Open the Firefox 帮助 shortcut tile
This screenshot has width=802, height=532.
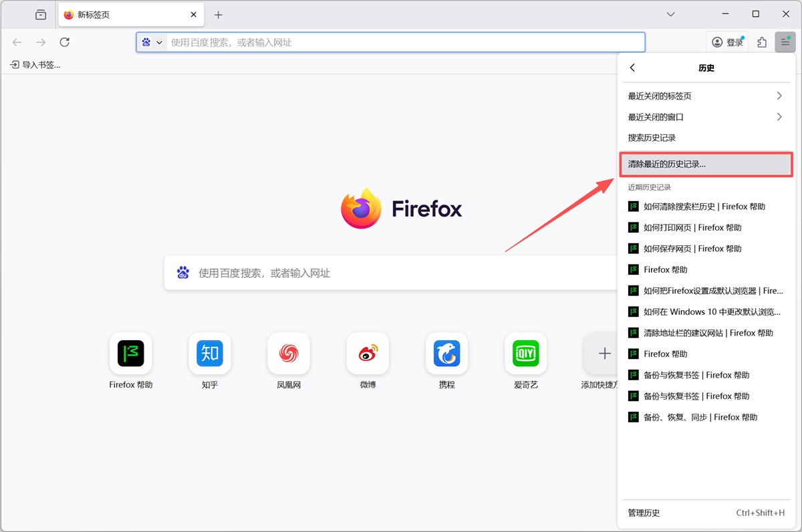tap(131, 354)
